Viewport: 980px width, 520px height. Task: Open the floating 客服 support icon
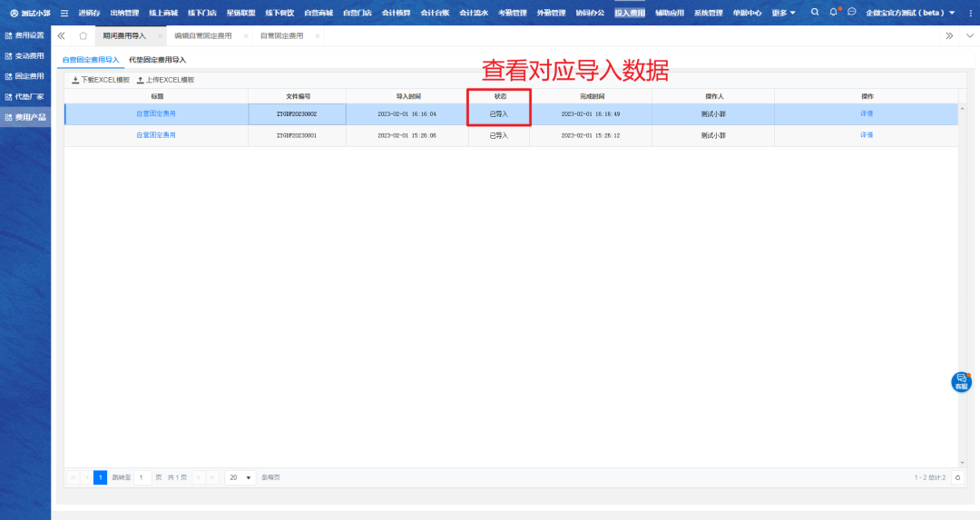pyautogui.click(x=961, y=382)
